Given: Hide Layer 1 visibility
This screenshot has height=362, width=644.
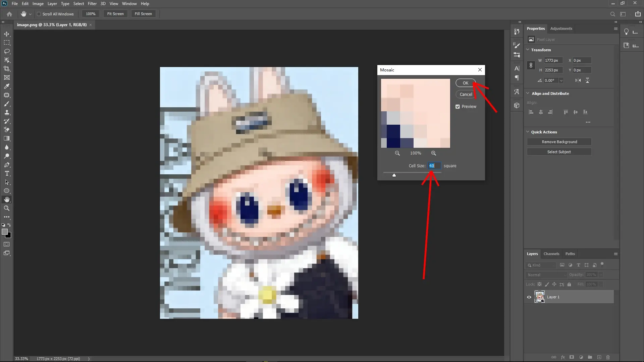Looking at the screenshot, I should [x=528, y=297].
